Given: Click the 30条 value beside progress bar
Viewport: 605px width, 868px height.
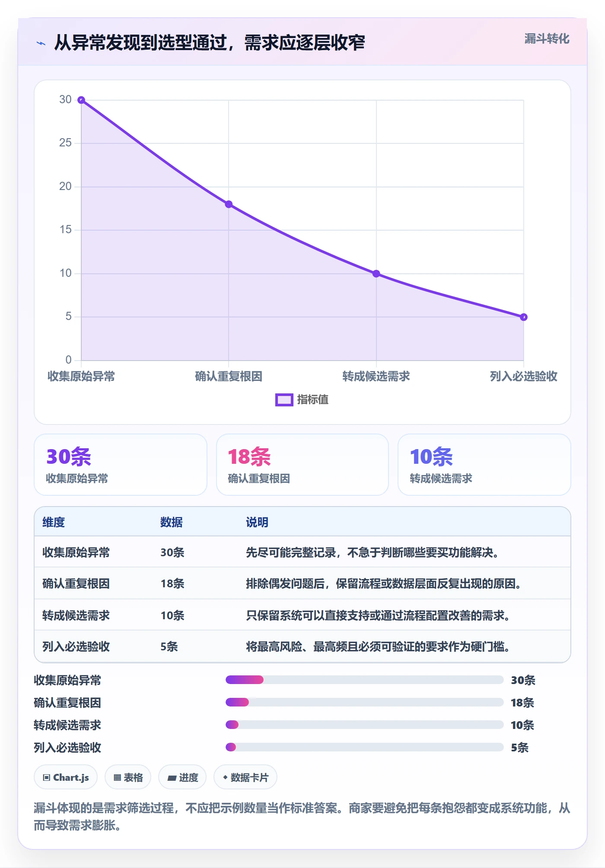Looking at the screenshot, I should click(523, 680).
